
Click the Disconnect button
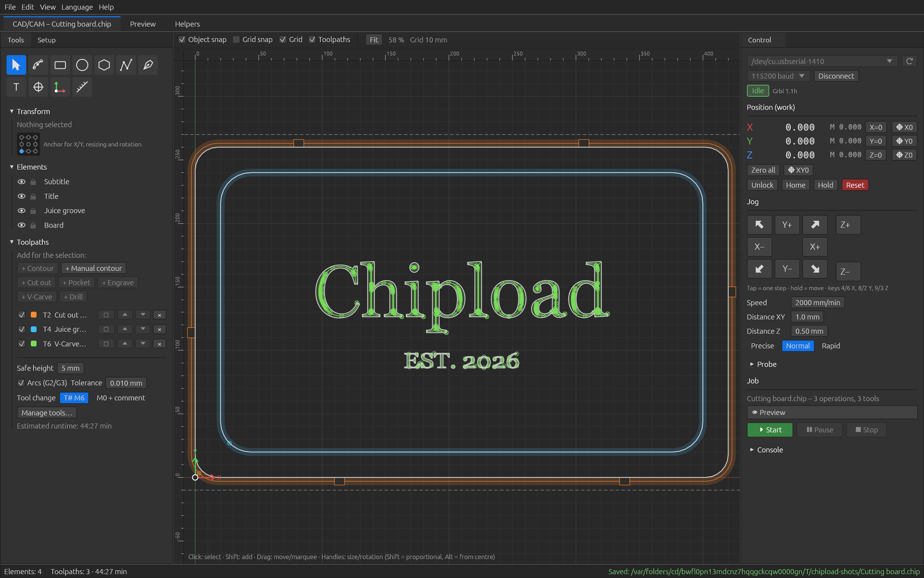[x=836, y=76]
